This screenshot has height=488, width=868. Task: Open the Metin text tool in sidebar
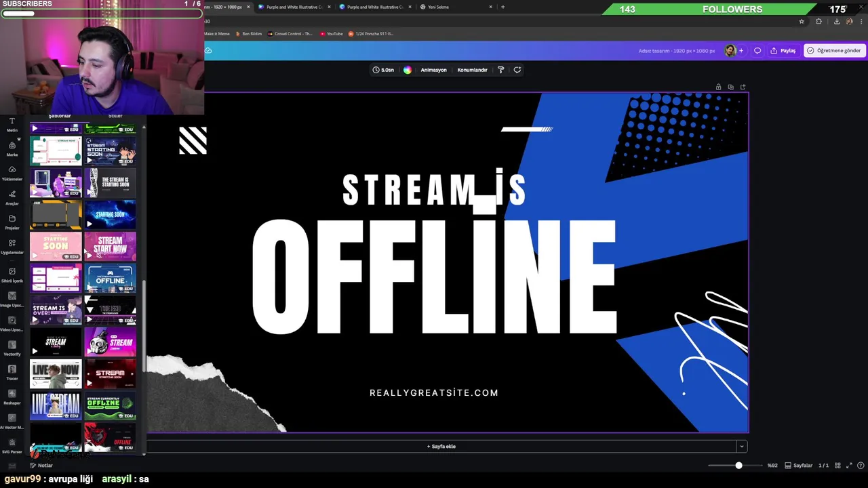click(12, 125)
